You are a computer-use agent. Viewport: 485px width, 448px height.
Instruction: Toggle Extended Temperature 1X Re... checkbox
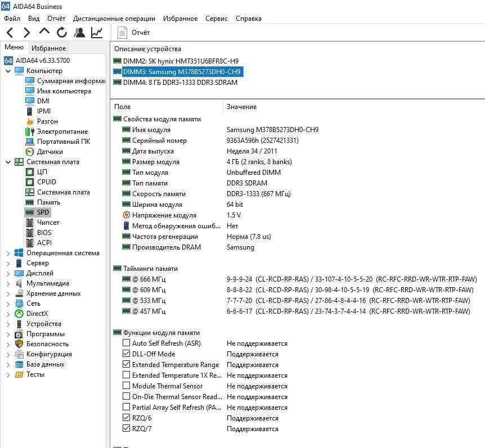coord(126,375)
